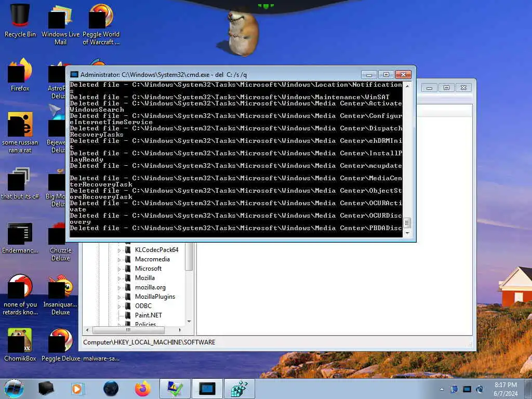Click the cmd window vertical scrollbar thumb
The width and height of the screenshot is (532, 399).
click(407, 223)
